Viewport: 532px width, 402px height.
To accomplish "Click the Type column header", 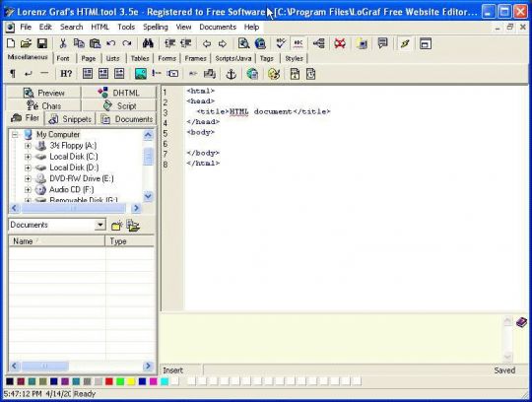I will [130, 241].
